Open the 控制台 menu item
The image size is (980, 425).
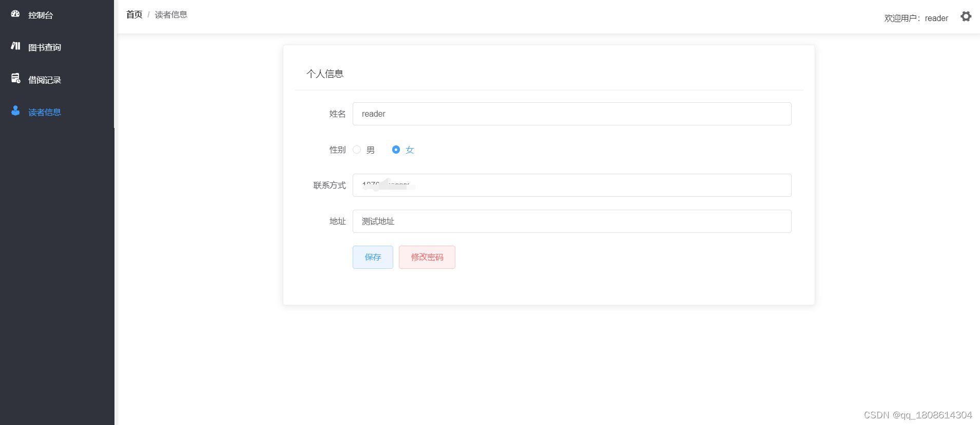(41, 15)
